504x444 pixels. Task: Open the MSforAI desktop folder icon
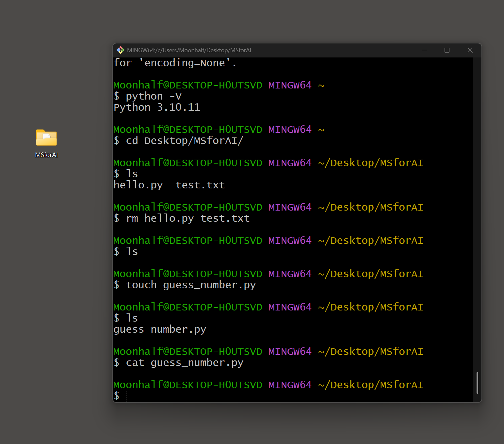[x=46, y=137]
